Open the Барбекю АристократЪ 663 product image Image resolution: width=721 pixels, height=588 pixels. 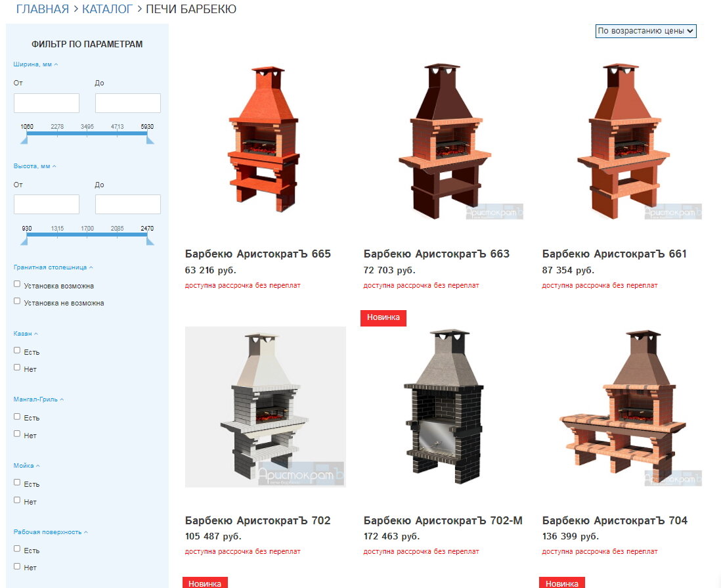point(444,141)
